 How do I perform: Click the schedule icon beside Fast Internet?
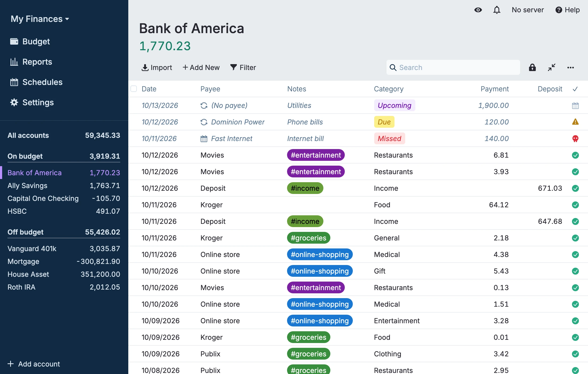[x=204, y=139]
